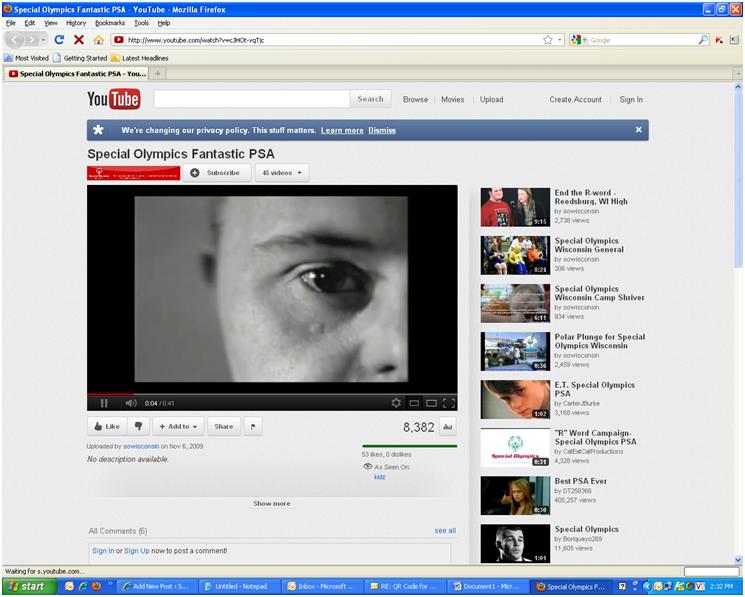Open the video quality settings gear
Screen dimensions: 745x597
(x=396, y=403)
